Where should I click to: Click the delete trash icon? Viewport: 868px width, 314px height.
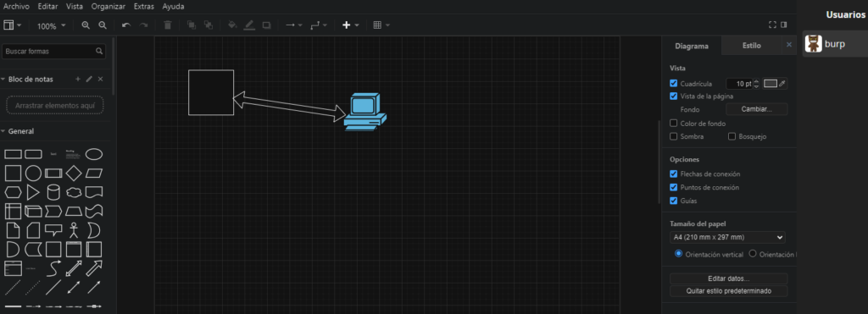pyautogui.click(x=168, y=25)
